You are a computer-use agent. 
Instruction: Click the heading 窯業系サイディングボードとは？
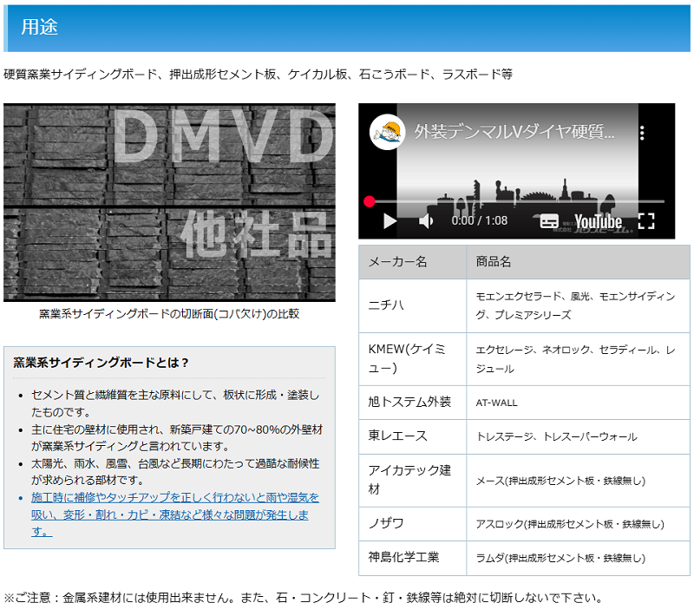[x=101, y=363]
